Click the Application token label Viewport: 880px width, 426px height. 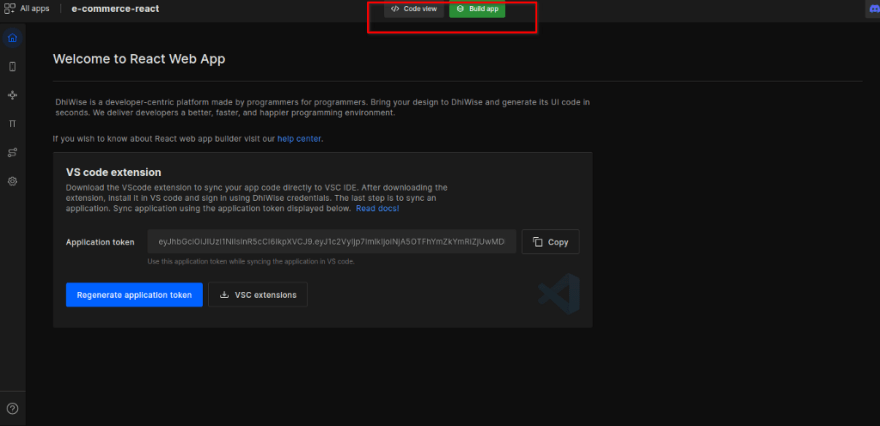click(100, 242)
